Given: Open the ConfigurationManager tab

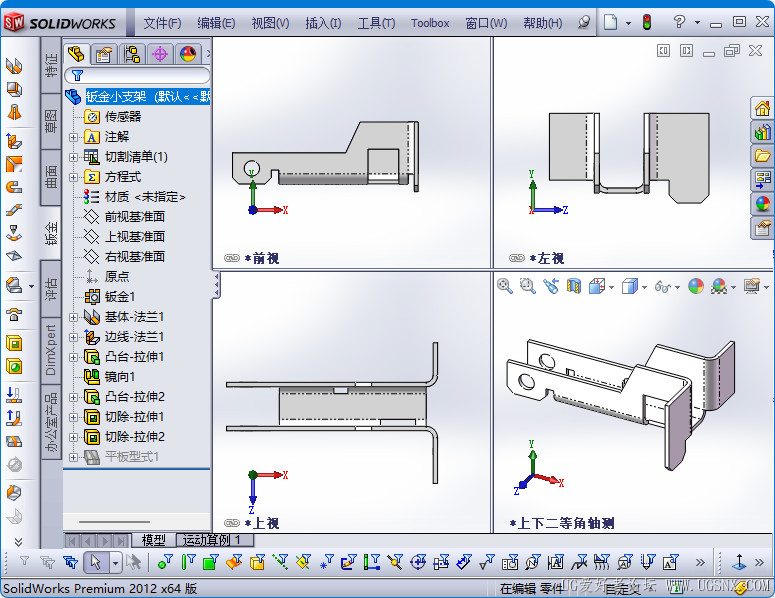Looking at the screenshot, I should click(132, 53).
